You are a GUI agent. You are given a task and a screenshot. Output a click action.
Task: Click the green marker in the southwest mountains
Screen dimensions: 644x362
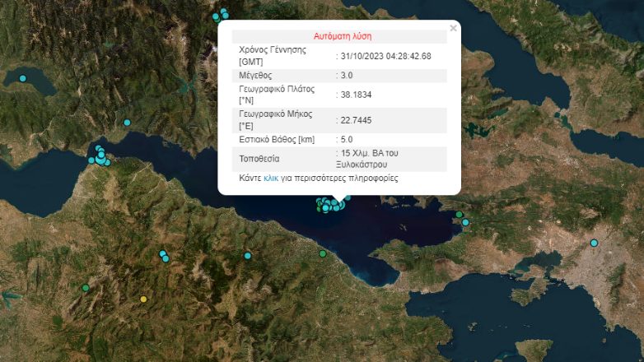coord(86,288)
